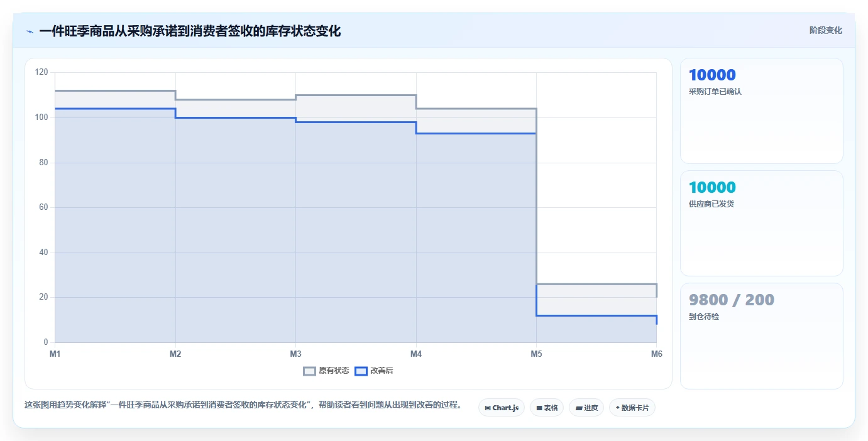Image resolution: width=868 pixels, height=441 pixels.
Task: Select the 采购订单已确认 card
Action: (762, 111)
